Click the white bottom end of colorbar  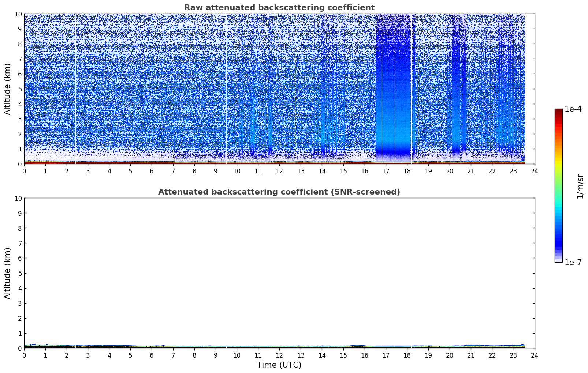[558, 261]
